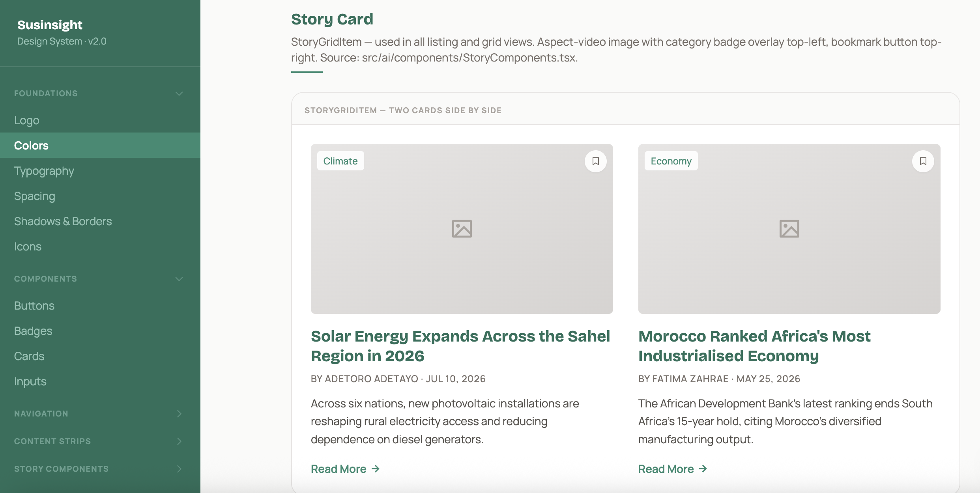This screenshot has height=493, width=980.
Task: Expand the Story Components section chevron
Action: pos(179,469)
